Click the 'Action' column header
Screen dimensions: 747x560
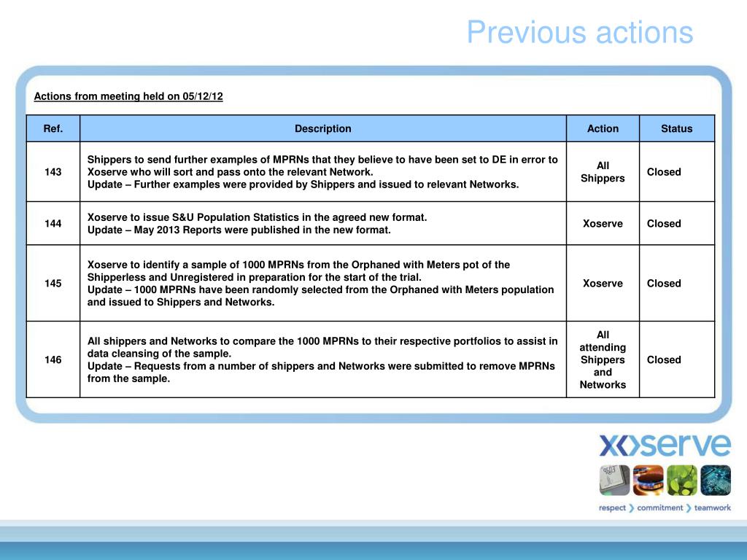pyautogui.click(x=603, y=128)
